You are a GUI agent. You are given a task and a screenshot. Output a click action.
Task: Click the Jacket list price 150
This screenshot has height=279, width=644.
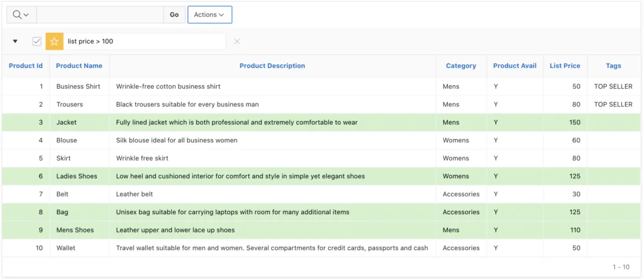575,122
